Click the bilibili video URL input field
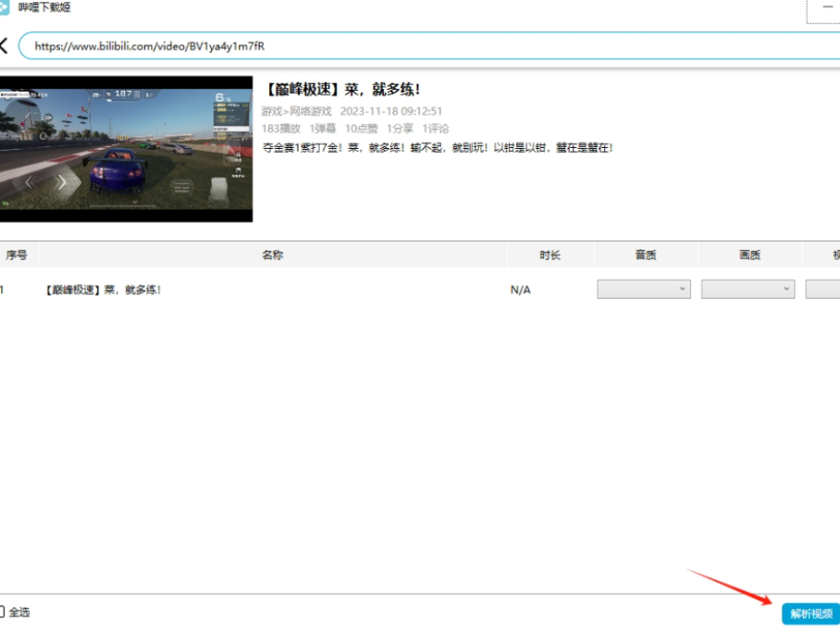 (429, 46)
